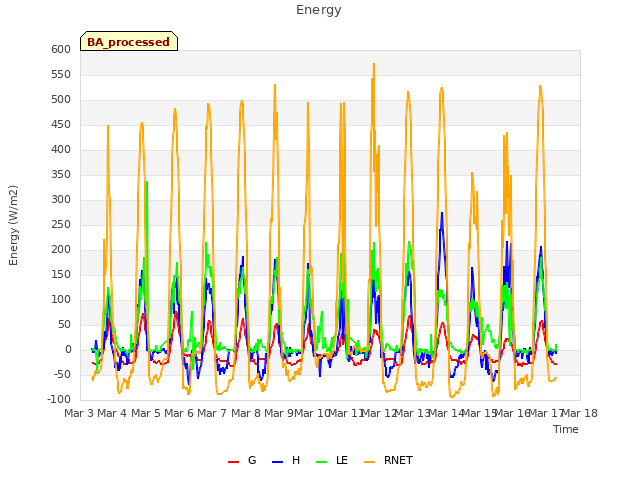Click the 450 y-axis tick value

tap(61, 124)
